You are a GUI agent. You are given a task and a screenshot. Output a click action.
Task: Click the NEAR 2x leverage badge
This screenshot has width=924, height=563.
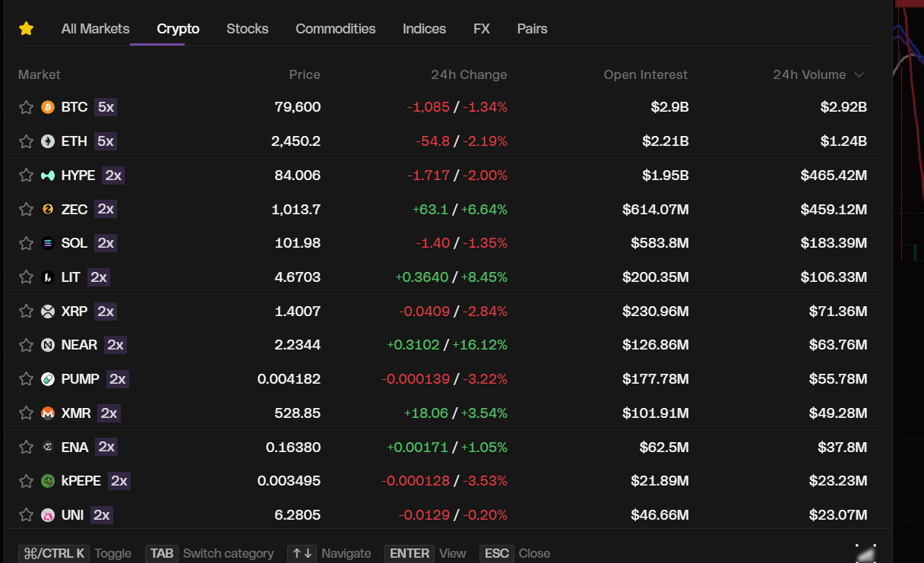pyautogui.click(x=115, y=345)
